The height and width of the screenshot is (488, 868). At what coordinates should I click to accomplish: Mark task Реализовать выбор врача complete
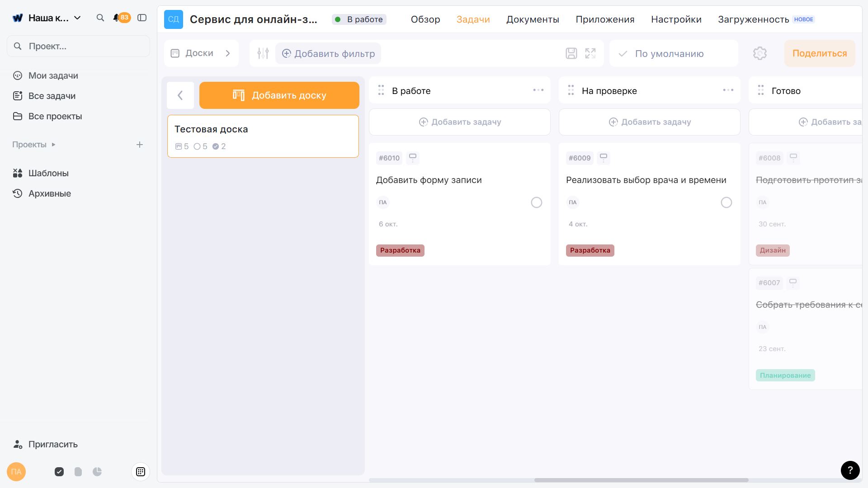(x=726, y=202)
